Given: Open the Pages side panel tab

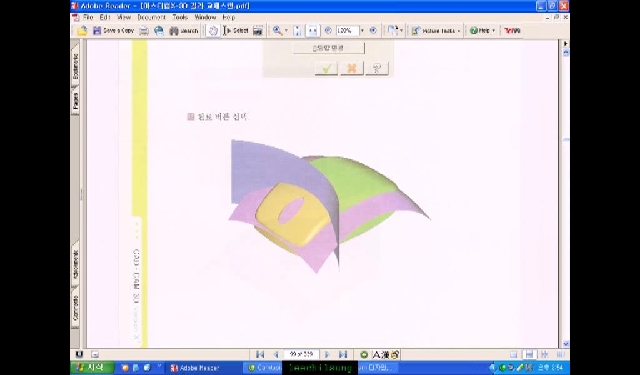Looking at the screenshot, I should [76, 100].
